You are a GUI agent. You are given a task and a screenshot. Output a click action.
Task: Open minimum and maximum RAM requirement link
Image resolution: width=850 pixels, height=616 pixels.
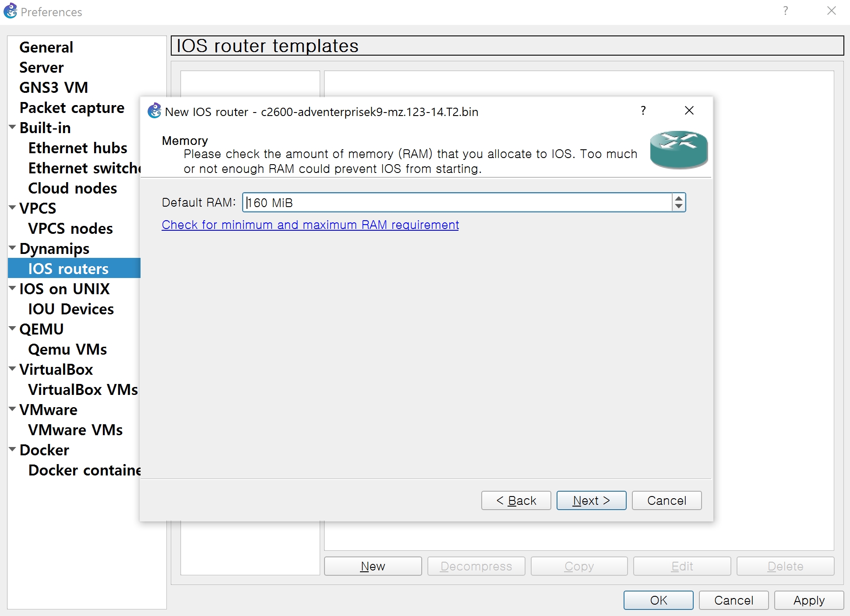[310, 225]
